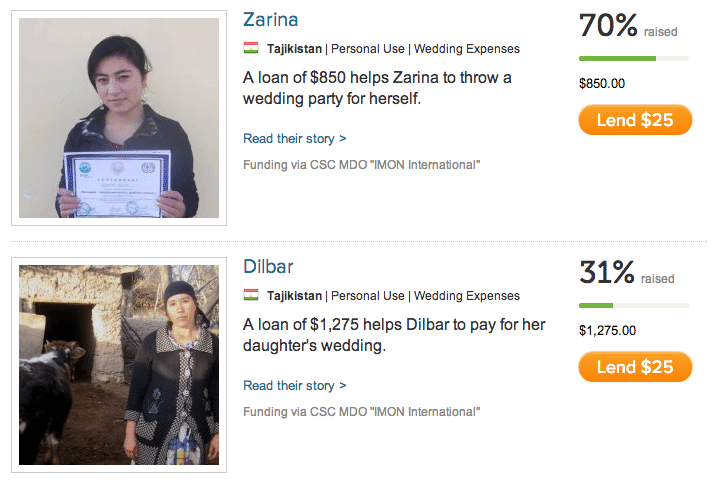
Task: Click Dilbar's 31% funding progress bar
Action: click(x=634, y=305)
